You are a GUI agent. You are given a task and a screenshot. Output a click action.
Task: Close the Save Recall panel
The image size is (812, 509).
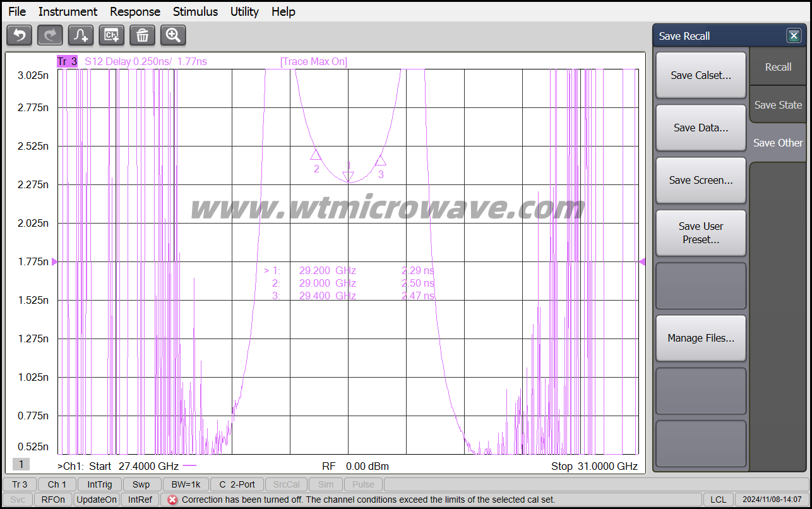794,36
